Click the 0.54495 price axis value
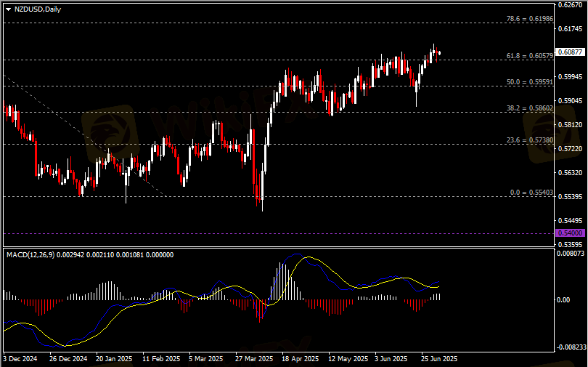 (x=570, y=221)
